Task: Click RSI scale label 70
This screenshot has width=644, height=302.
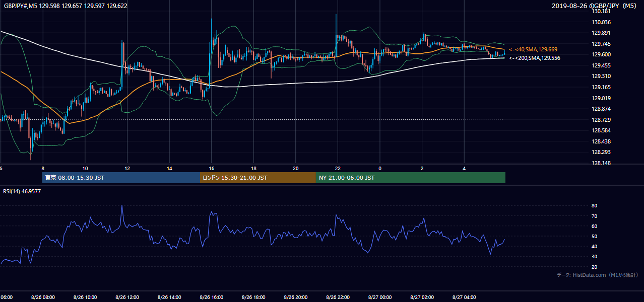Action: [x=595, y=216]
